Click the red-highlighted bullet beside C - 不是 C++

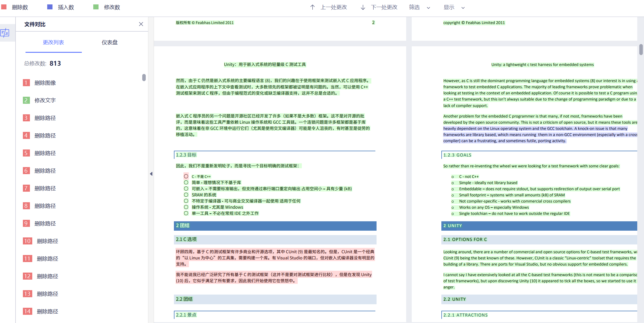coord(186,176)
